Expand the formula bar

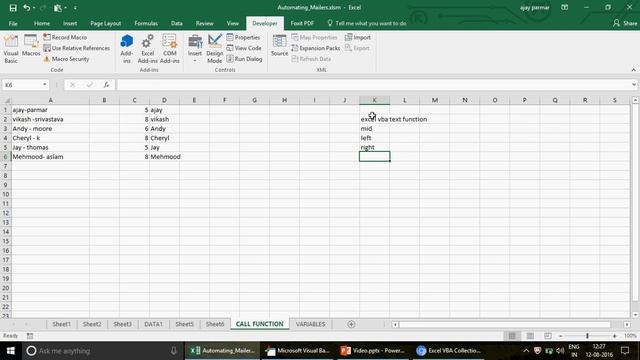633,84
